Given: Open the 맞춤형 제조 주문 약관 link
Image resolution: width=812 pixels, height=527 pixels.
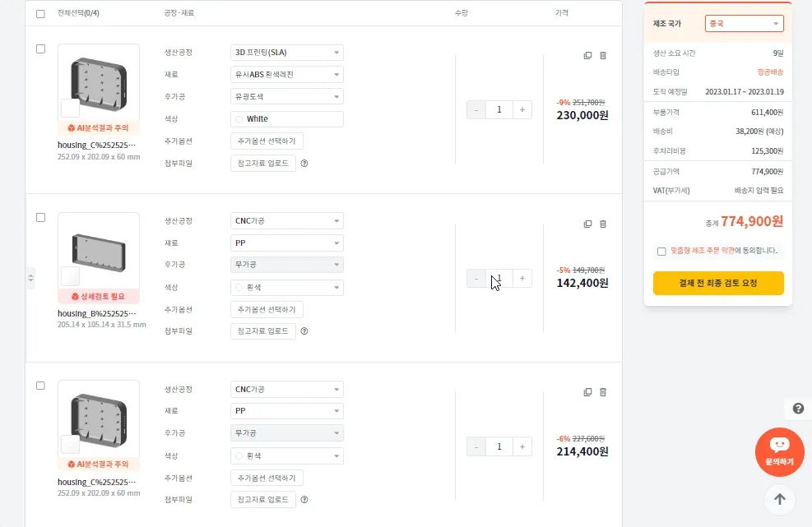Looking at the screenshot, I should click(x=703, y=251).
